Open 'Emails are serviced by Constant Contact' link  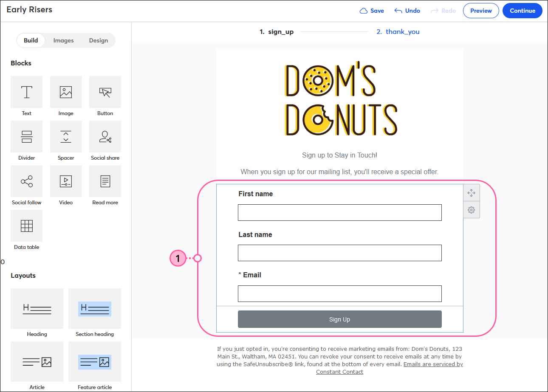click(x=390, y=368)
